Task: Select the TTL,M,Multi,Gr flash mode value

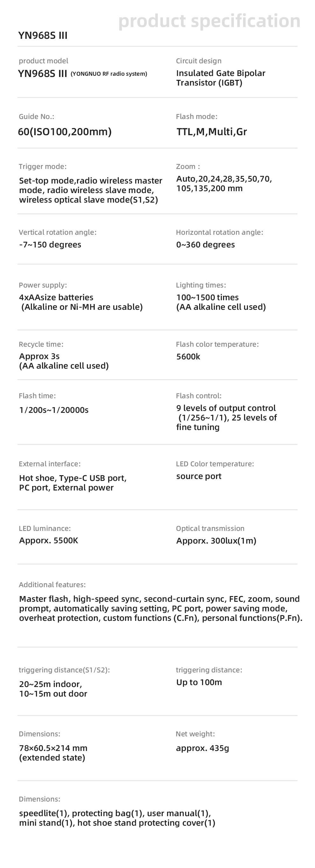Action: [x=212, y=131]
